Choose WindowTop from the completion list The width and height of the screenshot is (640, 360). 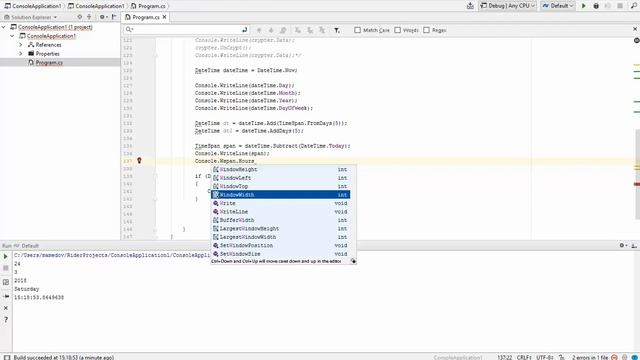pos(280,186)
